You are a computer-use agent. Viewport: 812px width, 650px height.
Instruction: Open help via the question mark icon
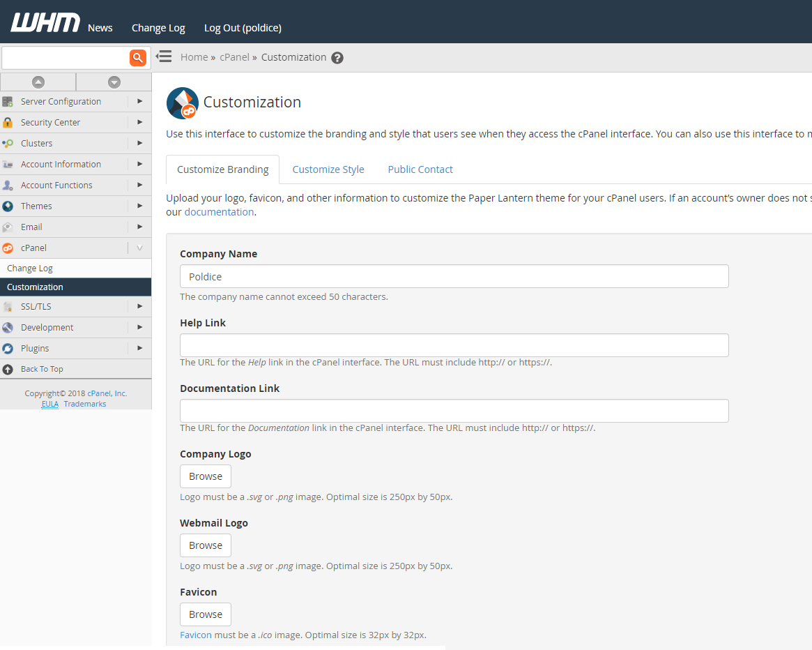(x=337, y=57)
